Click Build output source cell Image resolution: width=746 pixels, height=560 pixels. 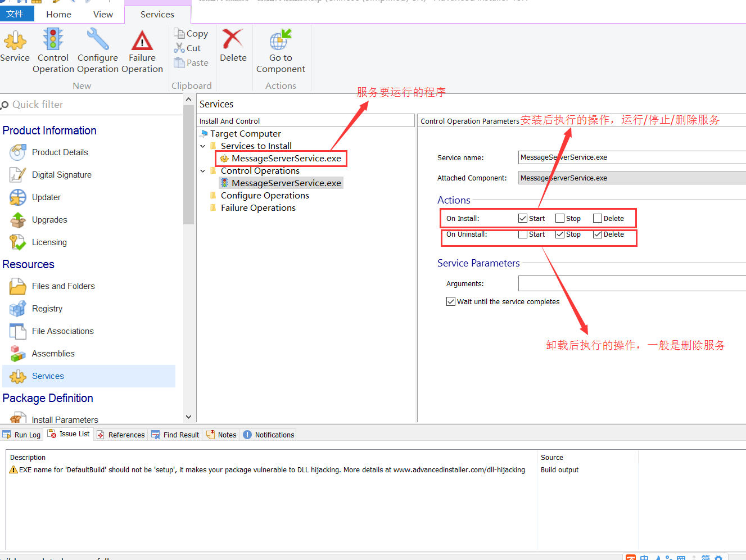(559, 470)
